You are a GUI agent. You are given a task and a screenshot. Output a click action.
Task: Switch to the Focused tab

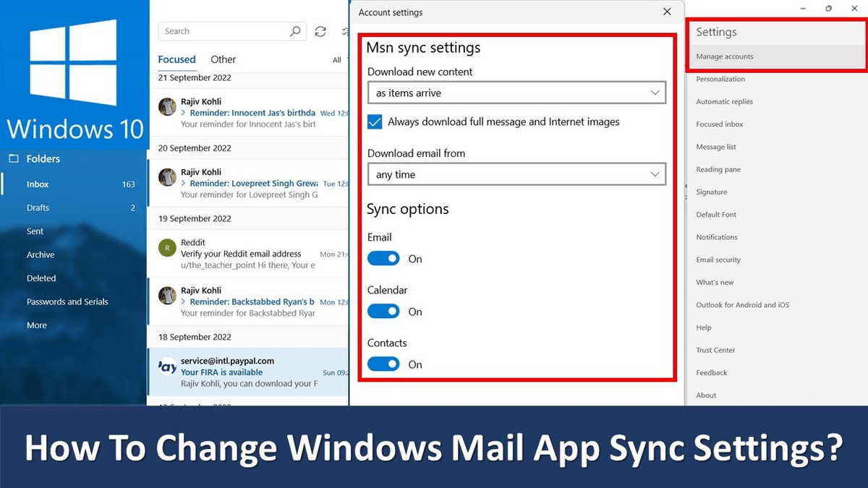point(176,59)
